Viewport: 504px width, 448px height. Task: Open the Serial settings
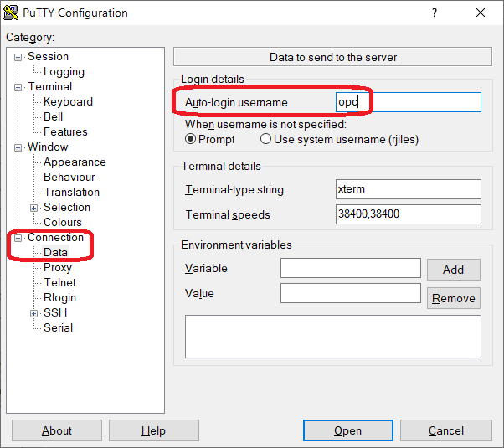[x=58, y=327]
